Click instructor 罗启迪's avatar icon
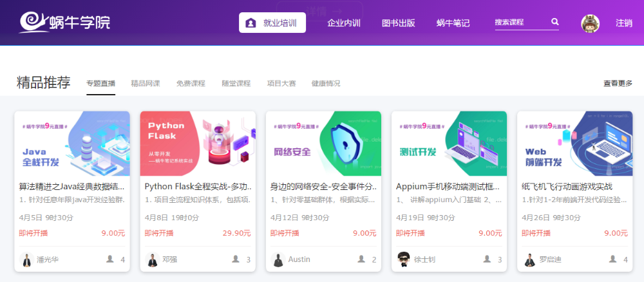The width and height of the screenshot is (644, 282). coord(529,259)
